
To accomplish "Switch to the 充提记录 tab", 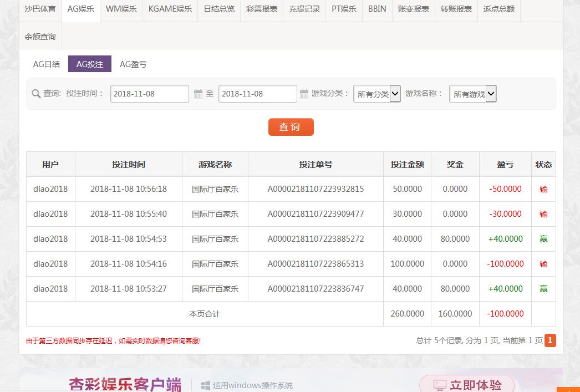I will coord(304,9).
